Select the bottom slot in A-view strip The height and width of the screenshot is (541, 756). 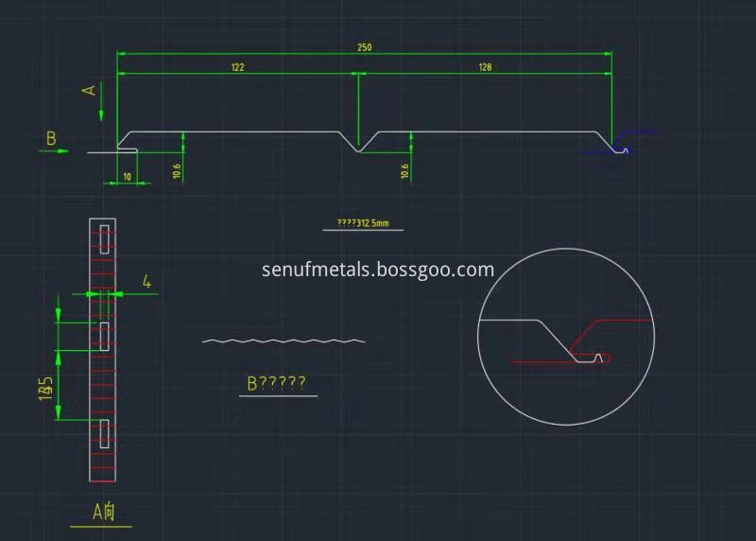pos(104,433)
